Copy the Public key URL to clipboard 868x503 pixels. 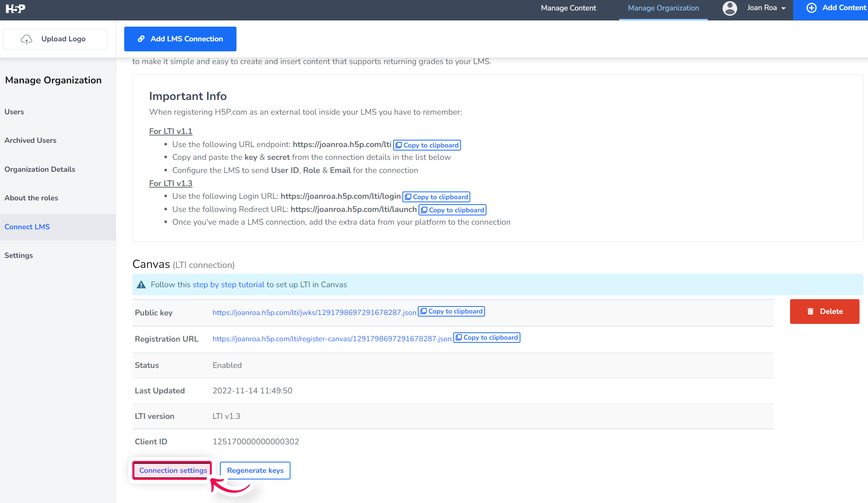point(451,311)
